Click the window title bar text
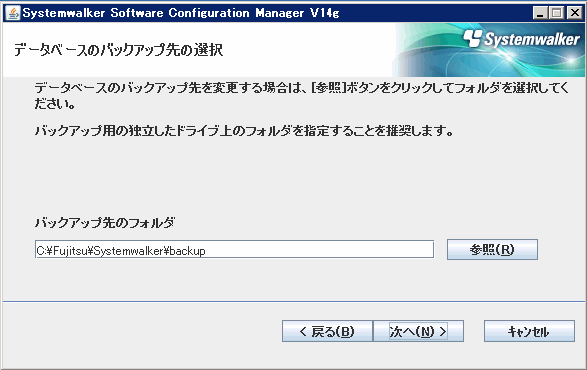This screenshot has height=370, width=587. [x=181, y=13]
